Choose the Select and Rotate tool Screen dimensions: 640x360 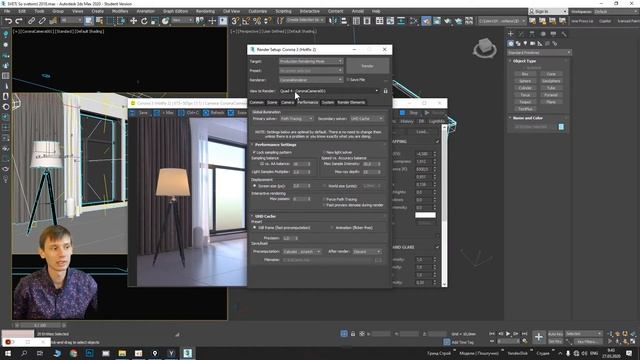[144, 21]
